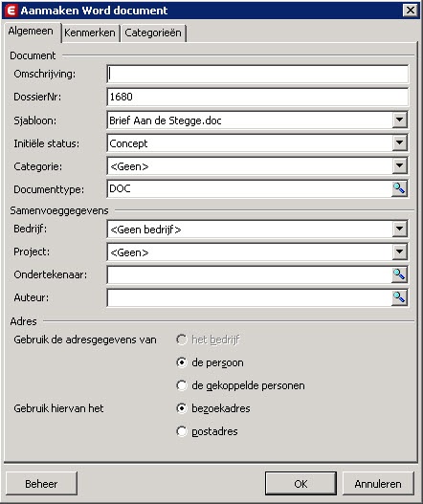The width and height of the screenshot is (423, 504).
Task: Open the Categorieën tab
Action: [153, 33]
